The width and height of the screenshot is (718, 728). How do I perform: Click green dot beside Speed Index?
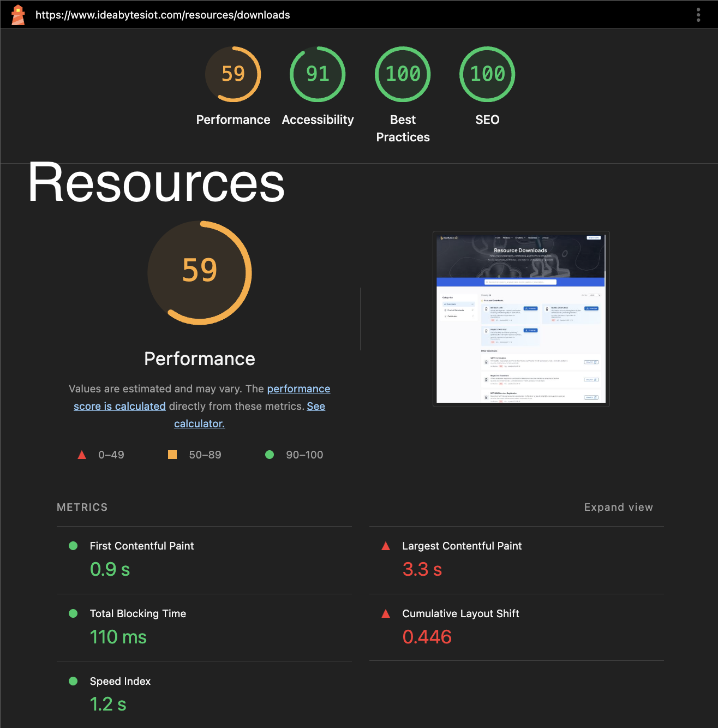tap(73, 681)
